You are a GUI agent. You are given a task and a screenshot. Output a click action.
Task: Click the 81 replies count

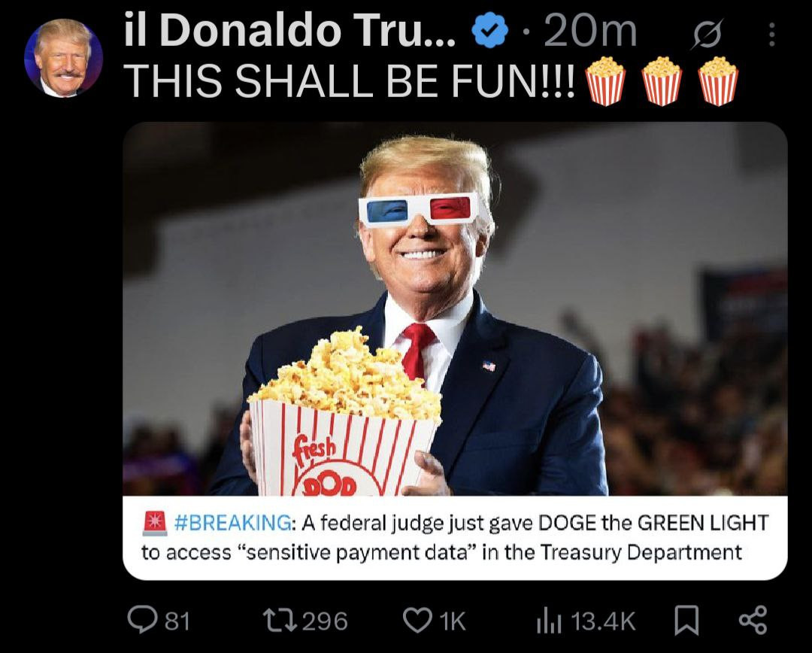coord(177,621)
